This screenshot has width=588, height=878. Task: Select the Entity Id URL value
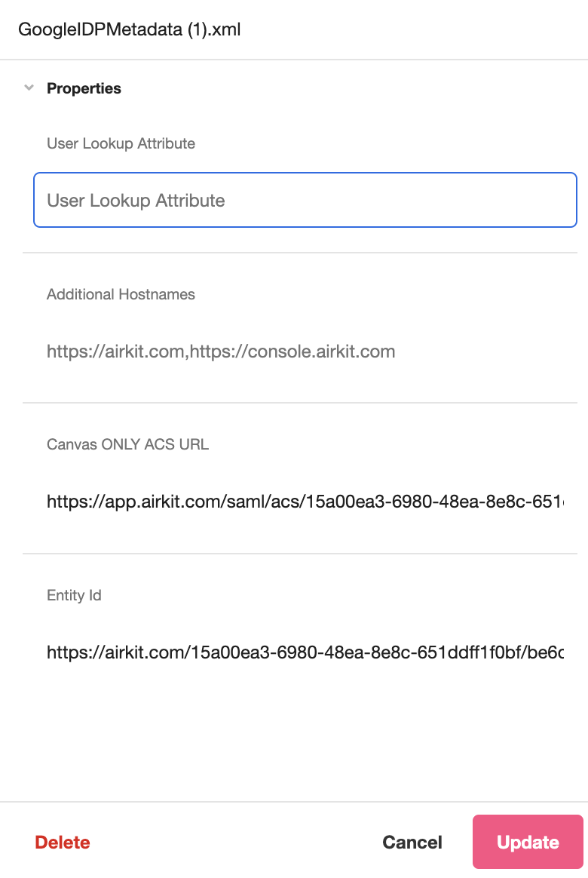[305, 652]
